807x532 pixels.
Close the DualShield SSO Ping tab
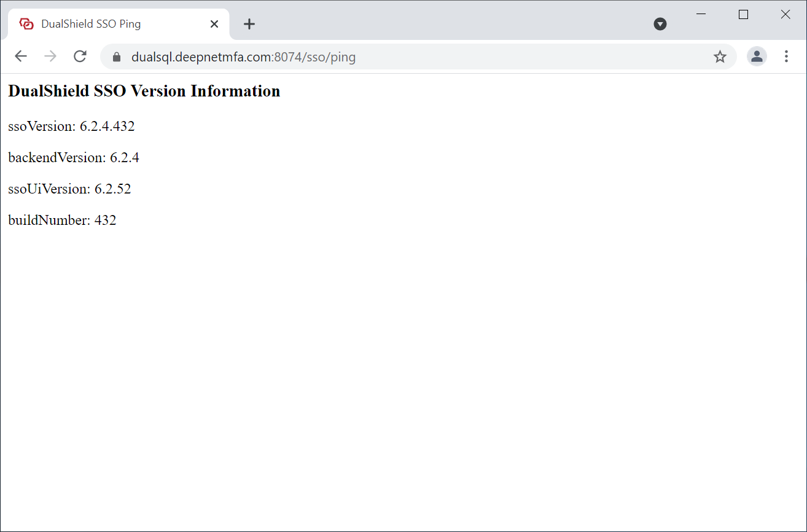tap(214, 24)
